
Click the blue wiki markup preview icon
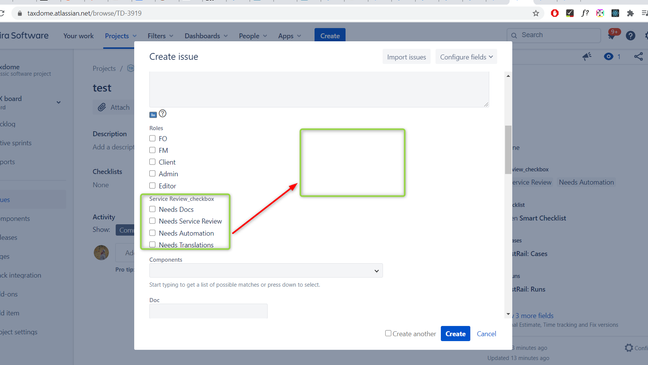coord(153,115)
